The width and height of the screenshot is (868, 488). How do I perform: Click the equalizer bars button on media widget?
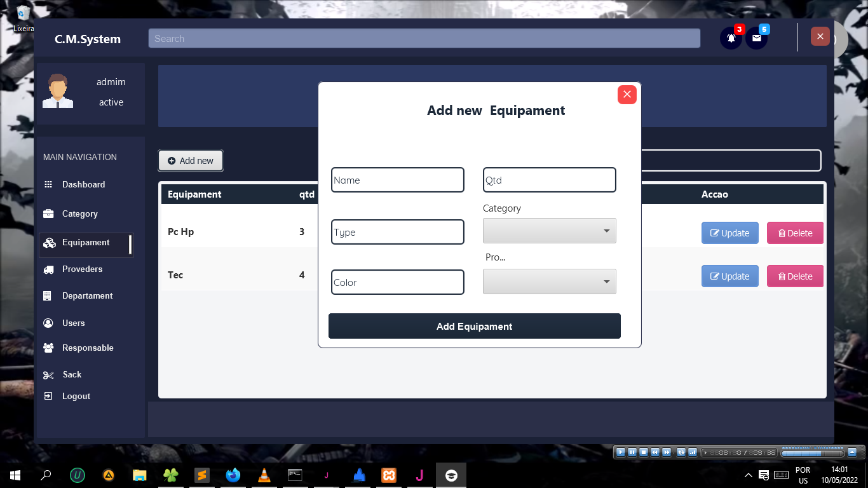click(693, 452)
